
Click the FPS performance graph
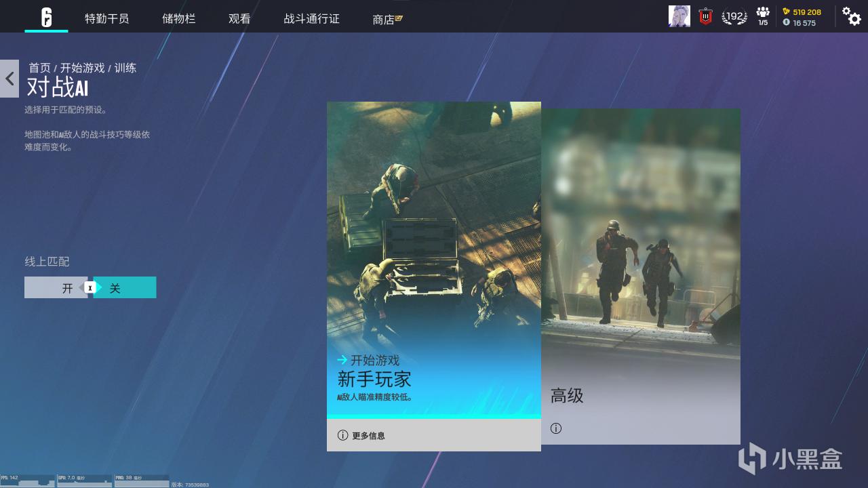click(28, 481)
